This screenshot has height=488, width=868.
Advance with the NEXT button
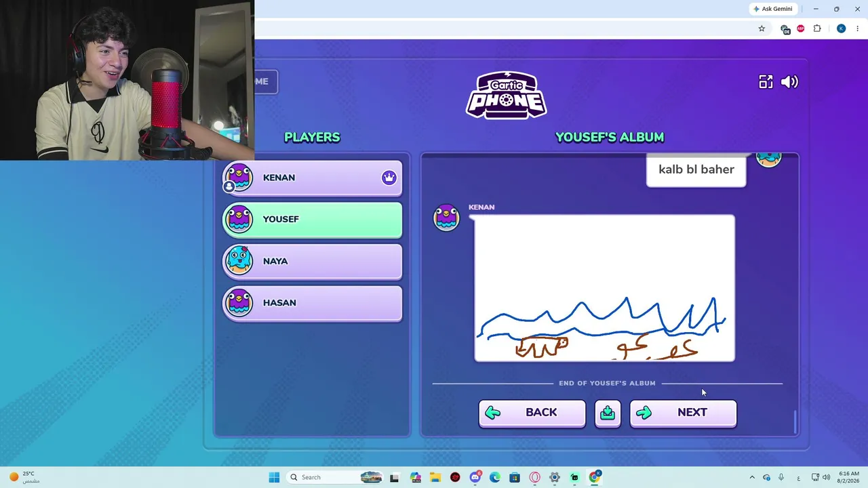click(683, 413)
